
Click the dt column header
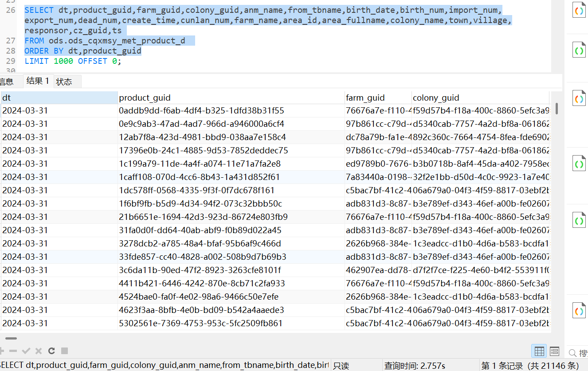click(59, 98)
